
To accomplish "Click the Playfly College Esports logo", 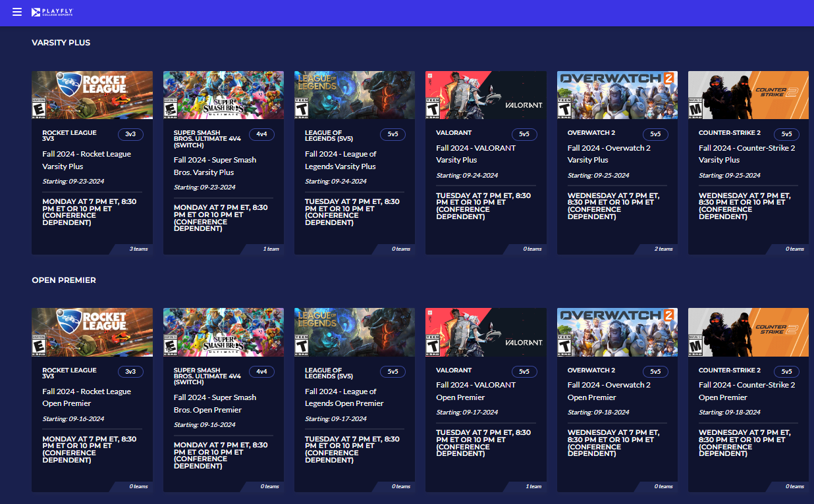I will (52, 13).
